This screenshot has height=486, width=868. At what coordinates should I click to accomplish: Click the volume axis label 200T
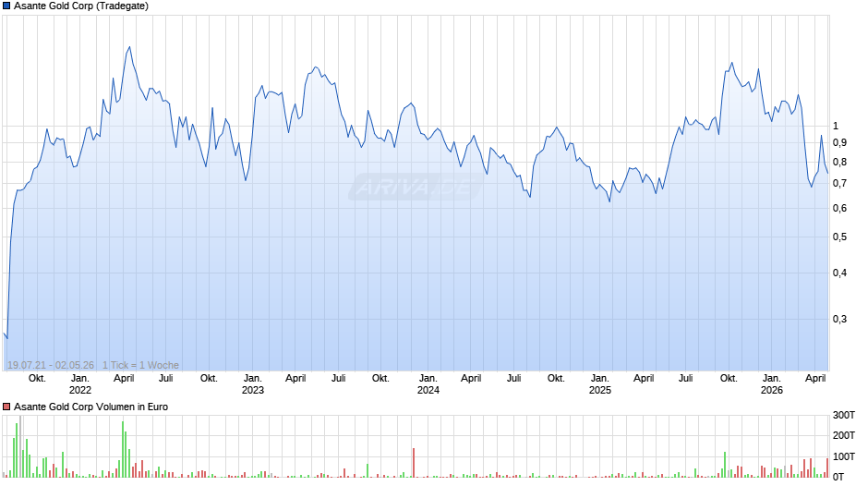[844, 435]
